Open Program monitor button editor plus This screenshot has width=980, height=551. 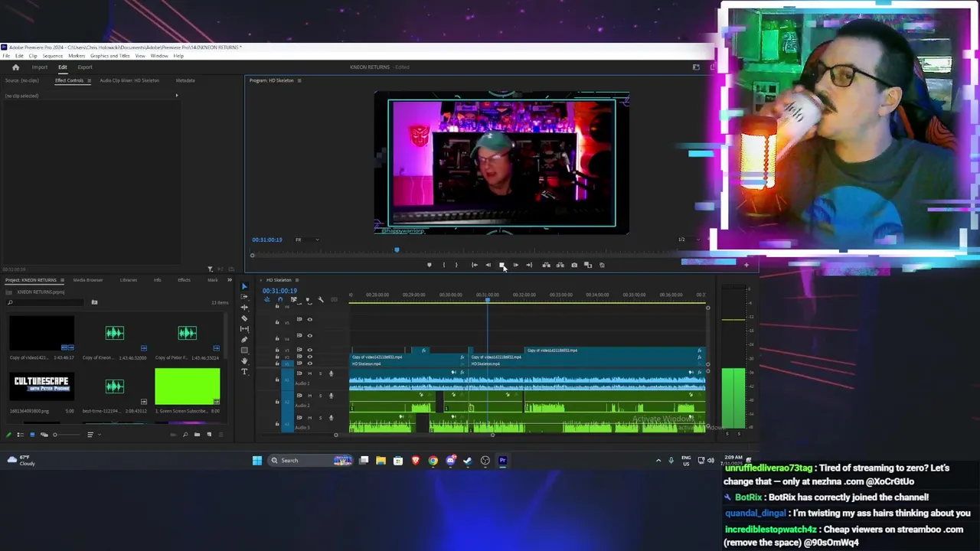pos(746,265)
